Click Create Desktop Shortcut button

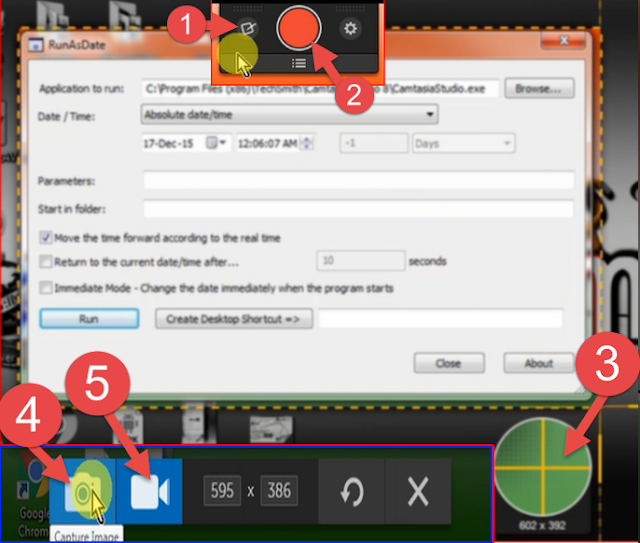(234, 318)
